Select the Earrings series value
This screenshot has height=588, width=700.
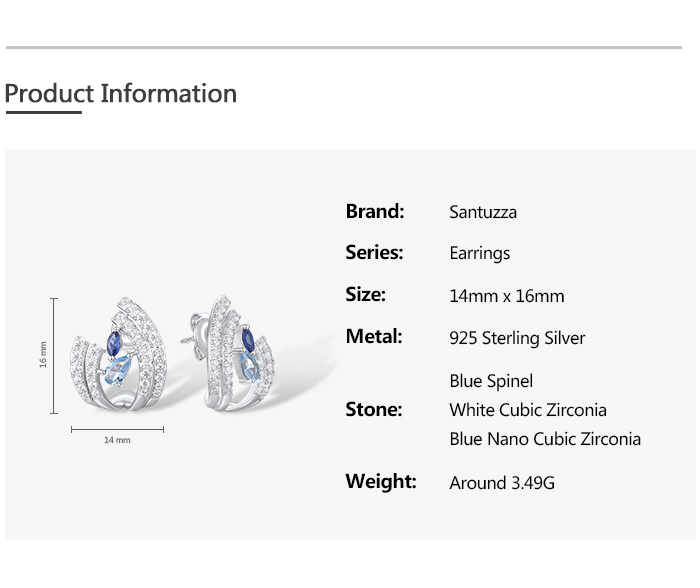pos(480,254)
